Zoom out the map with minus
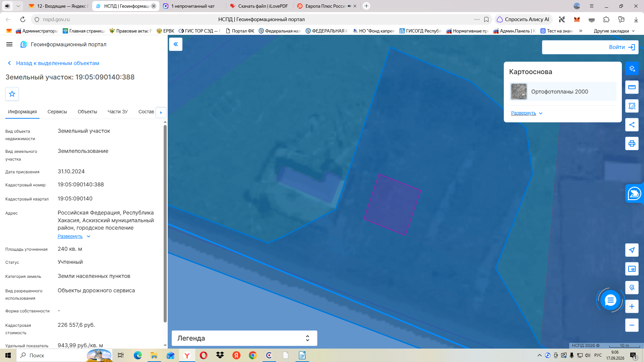The height and width of the screenshot is (362, 644). [x=632, y=325]
